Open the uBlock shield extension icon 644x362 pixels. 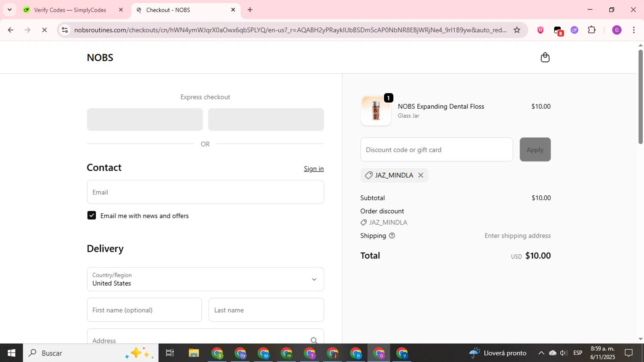[540, 30]
